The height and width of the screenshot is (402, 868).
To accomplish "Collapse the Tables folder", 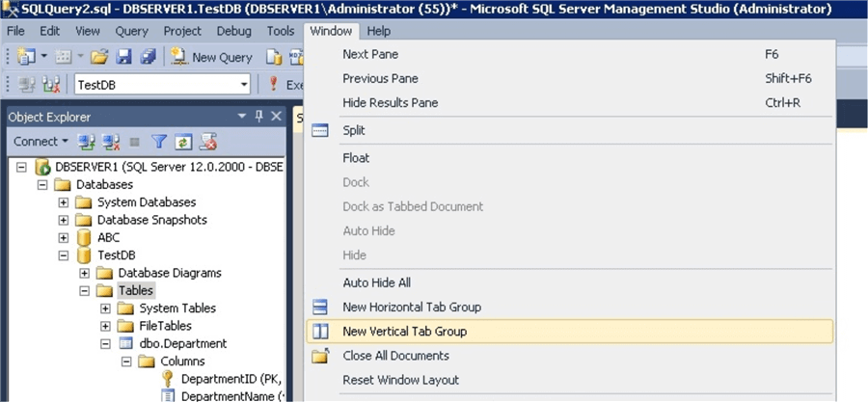I will coord(84,291).
